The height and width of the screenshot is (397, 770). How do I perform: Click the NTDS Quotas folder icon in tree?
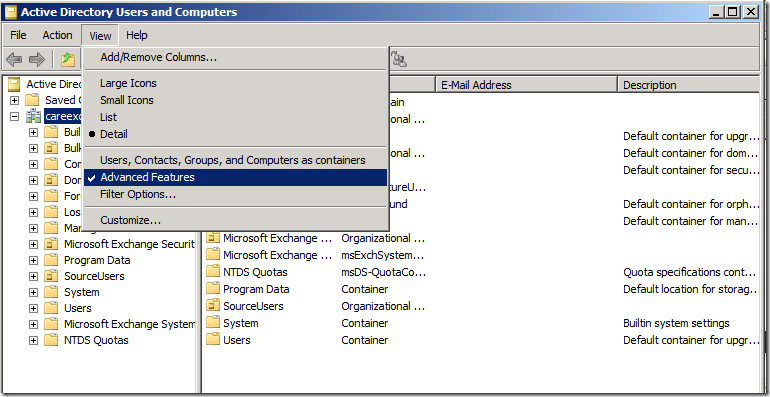51,340
